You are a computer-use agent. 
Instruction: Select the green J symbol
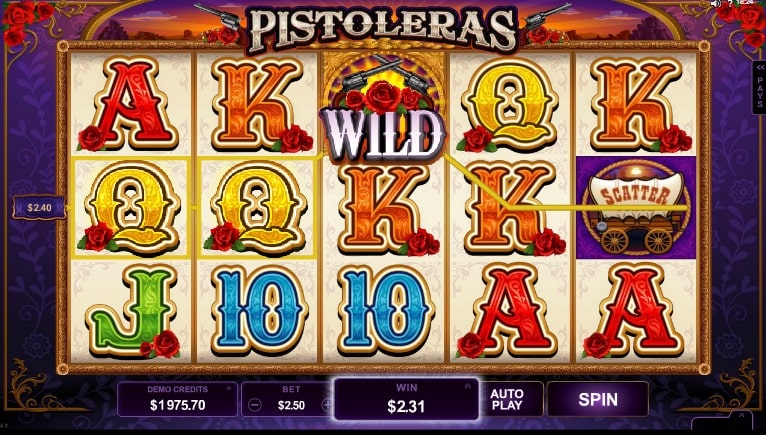pyautogui.click(x=133, y=312)
